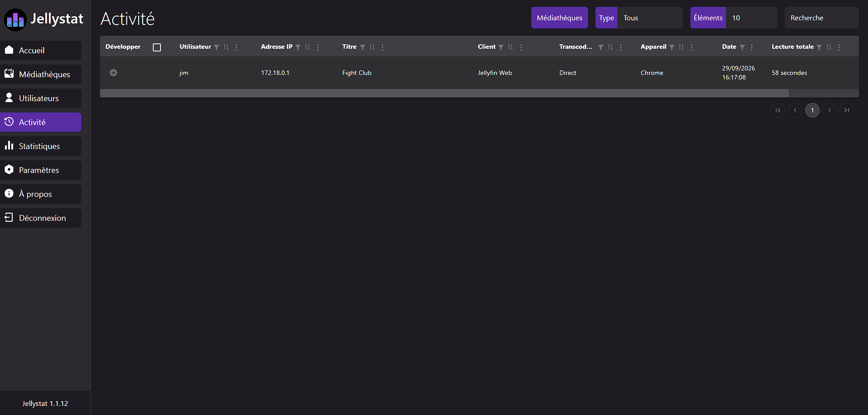Click the filter icon on Utilisateur column

pos(217,47)
